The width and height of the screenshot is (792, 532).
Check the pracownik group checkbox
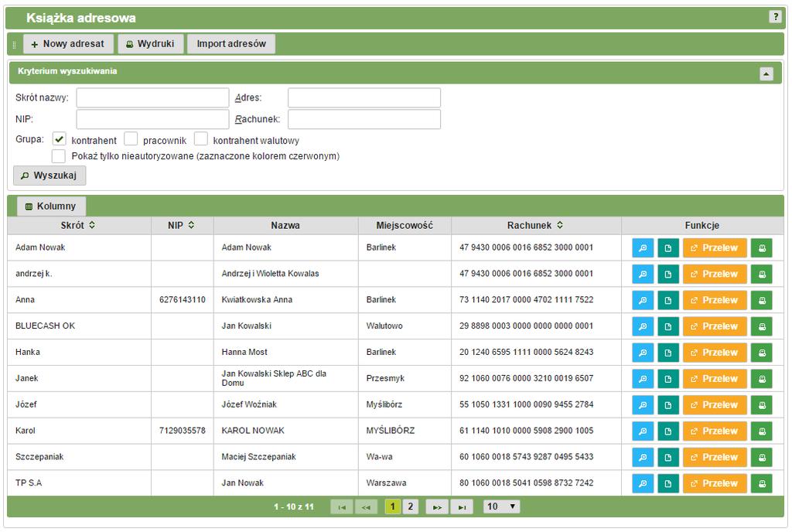tap(131, 139)
